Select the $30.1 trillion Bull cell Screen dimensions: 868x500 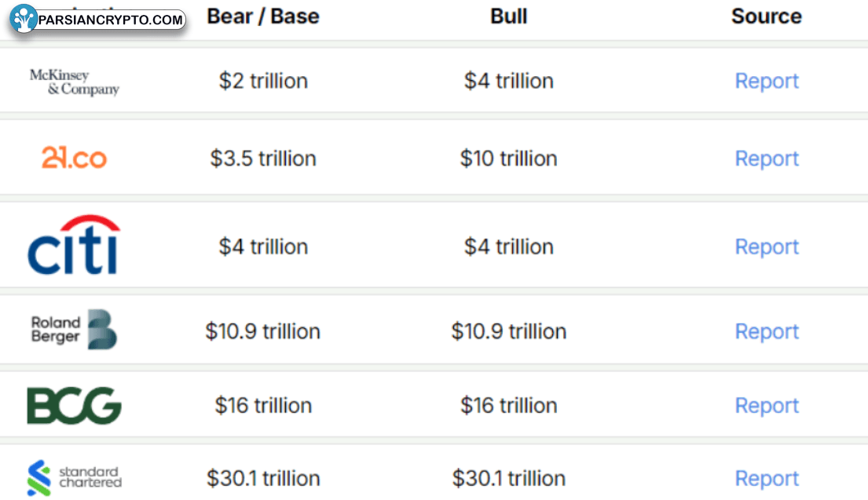click(509, 479)
